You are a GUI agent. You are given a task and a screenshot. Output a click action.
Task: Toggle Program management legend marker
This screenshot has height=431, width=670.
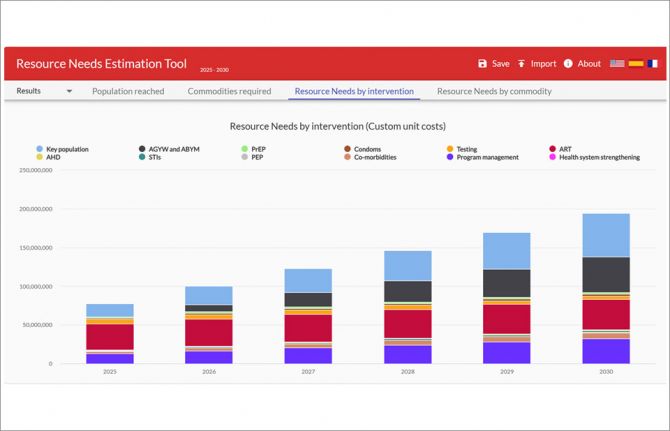[450, 157]
